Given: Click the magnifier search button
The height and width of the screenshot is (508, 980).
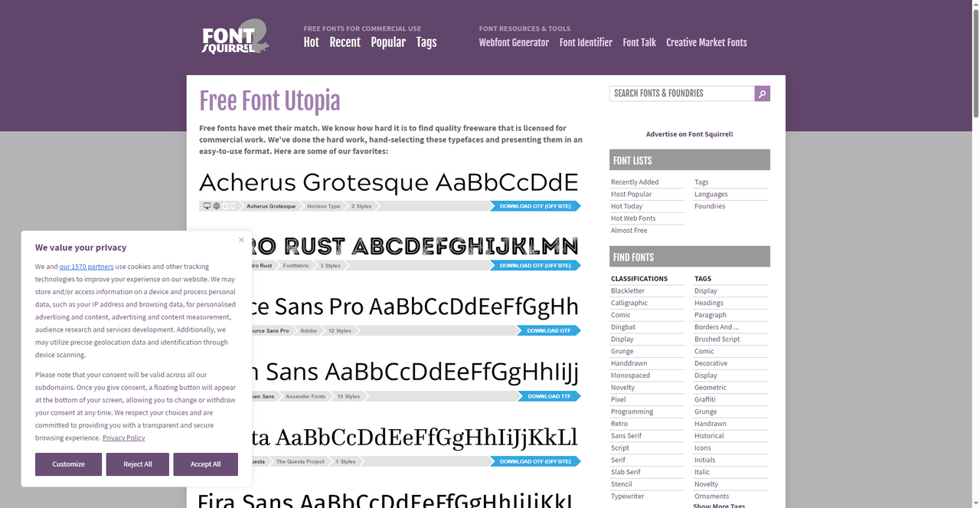Looking at the screenshot, I should 762,93.
